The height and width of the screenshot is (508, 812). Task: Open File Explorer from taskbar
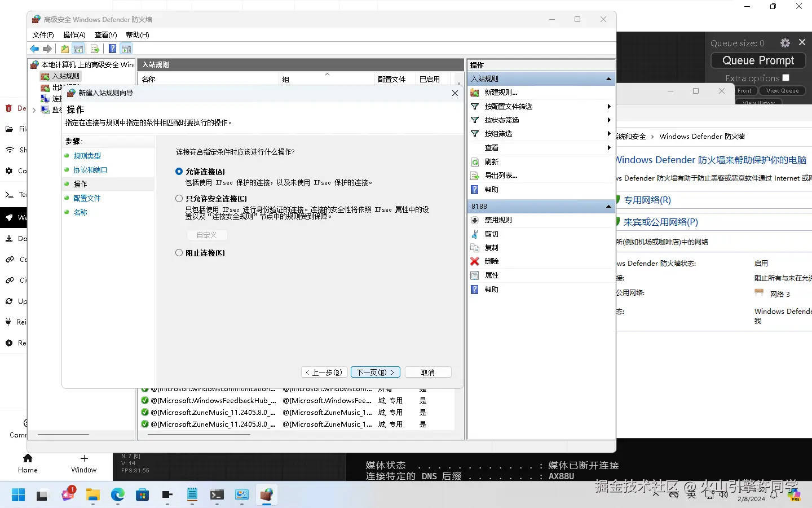[92, 495]
